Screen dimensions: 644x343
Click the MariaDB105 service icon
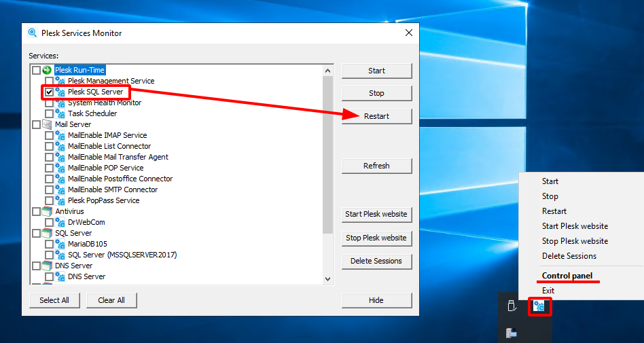60,244
